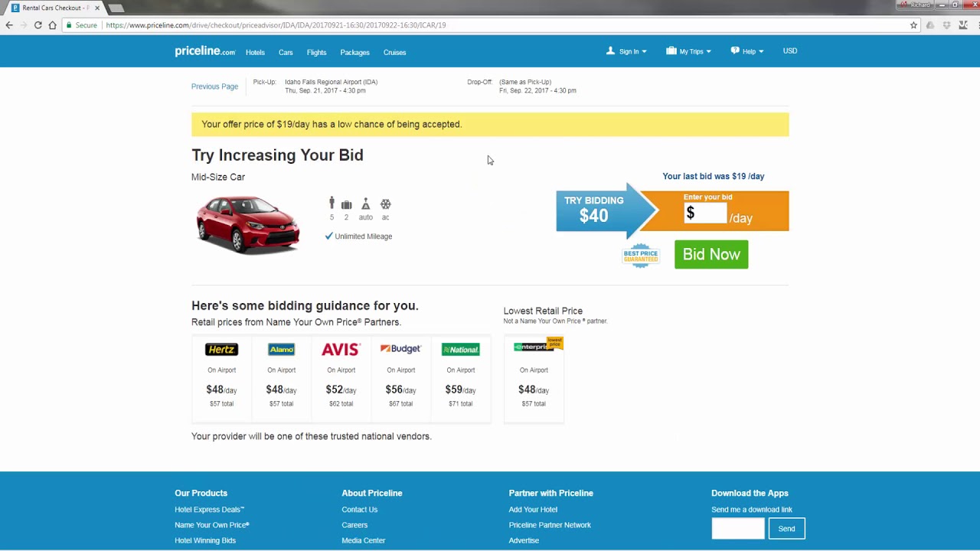Click the Alamo logo
This screenshot has height=551, width=980.
[281, 350]
